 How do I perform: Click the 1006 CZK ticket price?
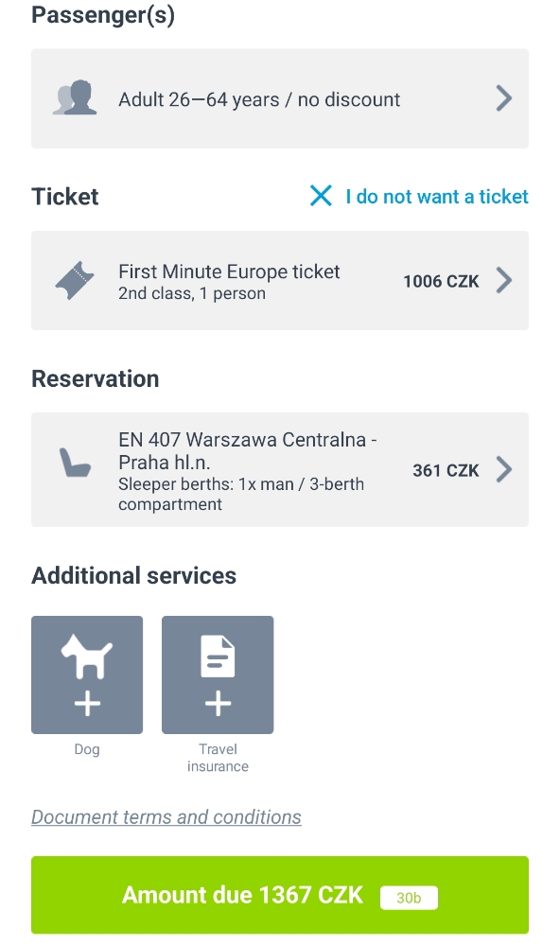(441, 281)
